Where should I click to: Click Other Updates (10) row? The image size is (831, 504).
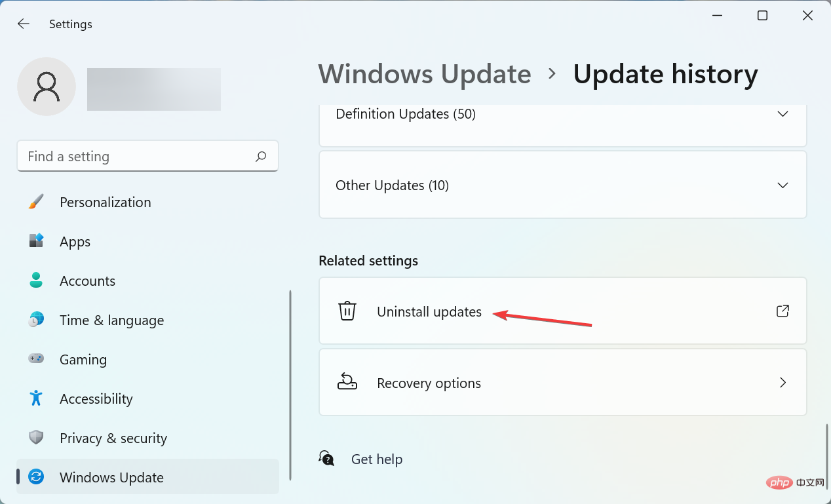coord(562,185)
